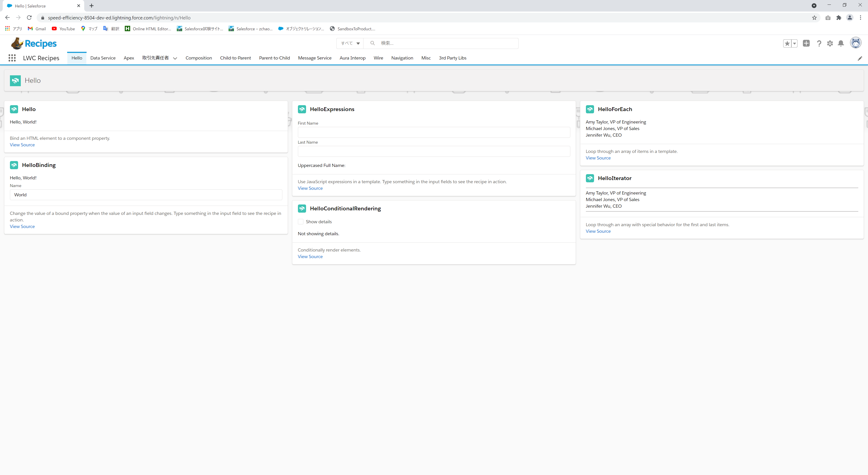Click the camera screenshot extension icon

tap(828, 18)
